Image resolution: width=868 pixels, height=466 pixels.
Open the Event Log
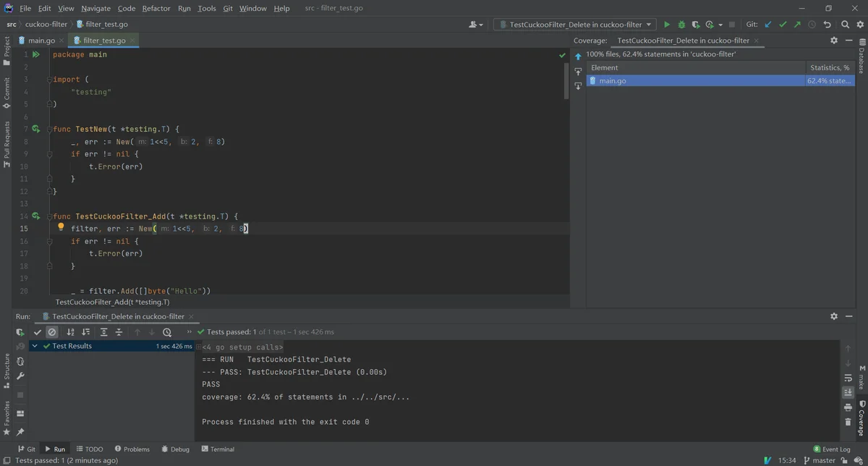pos(832,449)
